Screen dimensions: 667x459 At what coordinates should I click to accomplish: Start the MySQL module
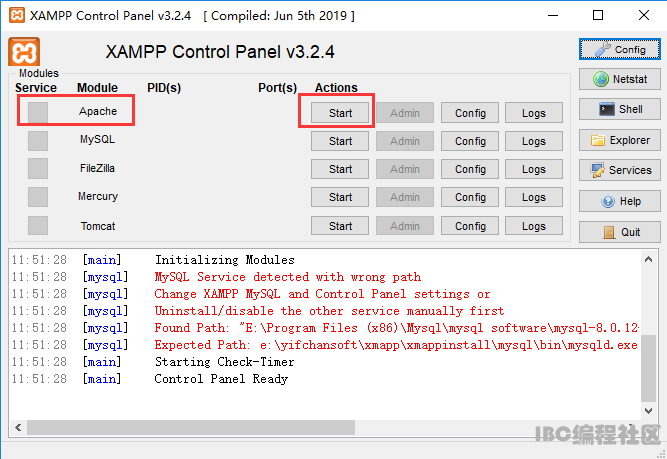tap(340, 141)
